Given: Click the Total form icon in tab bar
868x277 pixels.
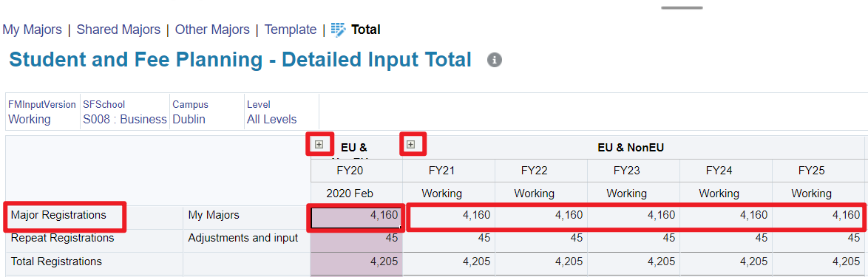Looking at the screenshot, I should tap(338, 30).
